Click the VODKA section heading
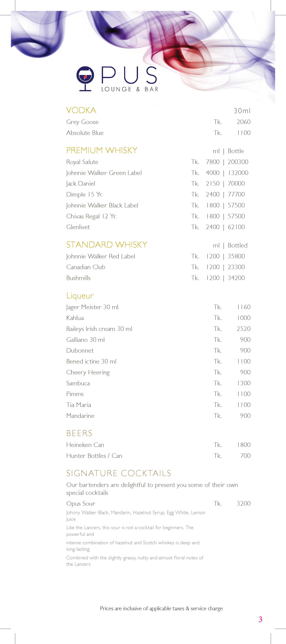 coord(81,110)
